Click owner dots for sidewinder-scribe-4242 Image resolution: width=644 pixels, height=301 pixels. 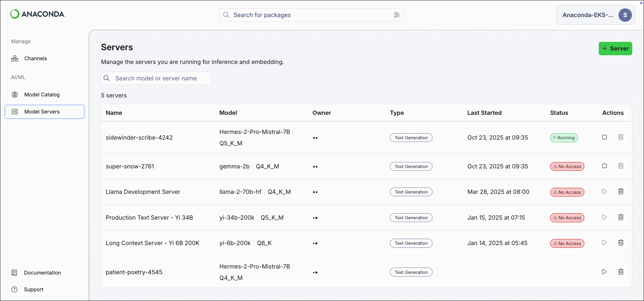315,138
